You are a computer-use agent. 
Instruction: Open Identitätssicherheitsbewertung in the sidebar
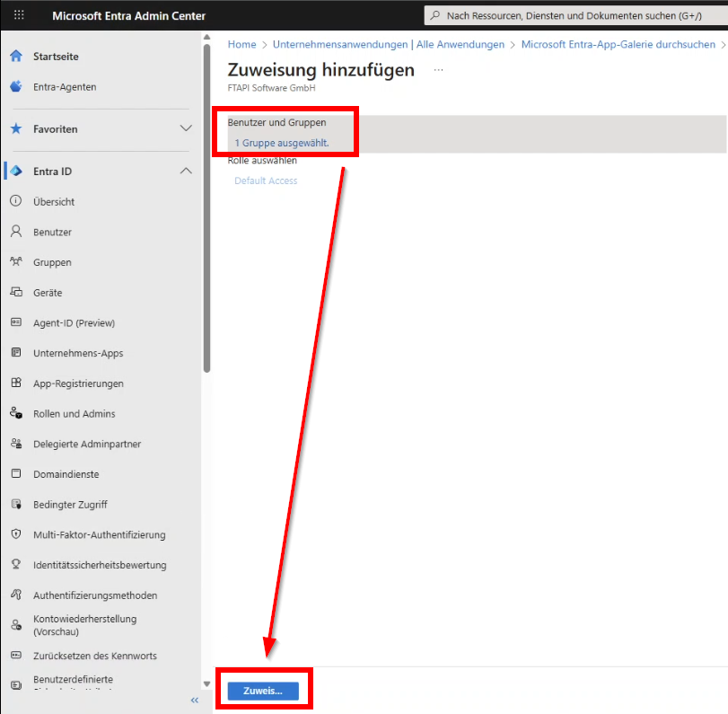pos(100,565)
